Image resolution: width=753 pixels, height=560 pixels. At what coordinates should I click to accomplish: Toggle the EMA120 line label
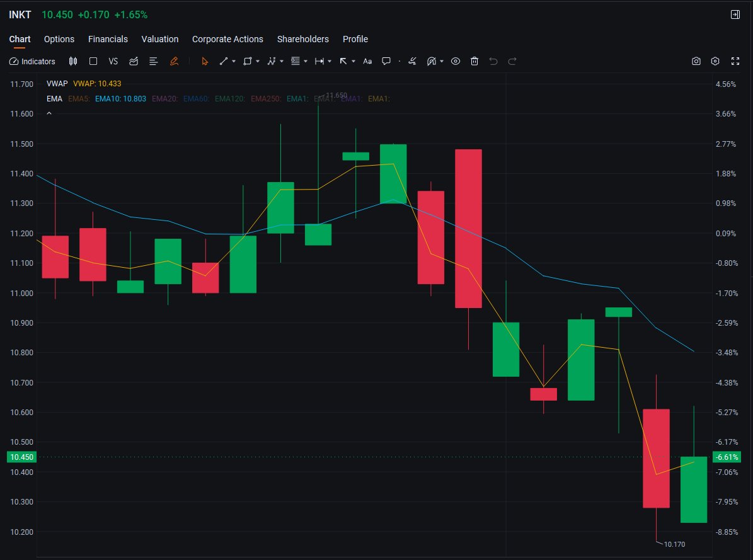click(229, 98)
